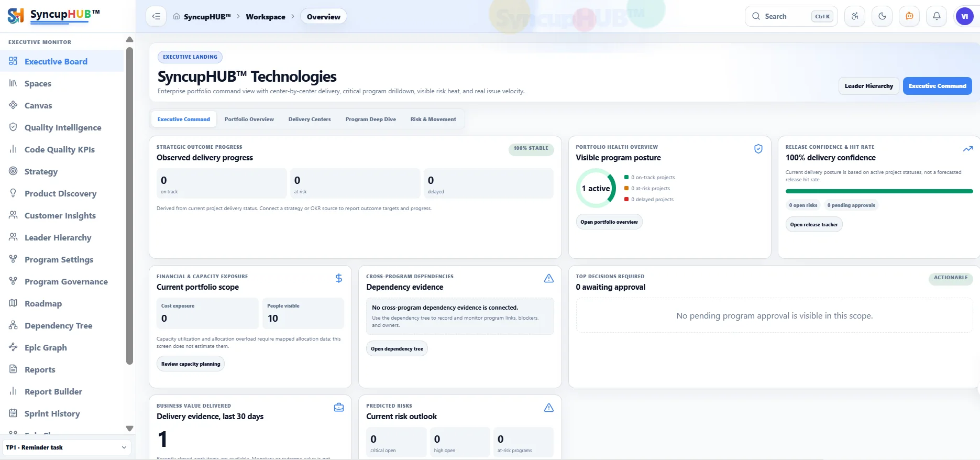Switch to the Program Deep Dive tab
980x460 pixels.
pyautogui.click(x=371, y=119)
